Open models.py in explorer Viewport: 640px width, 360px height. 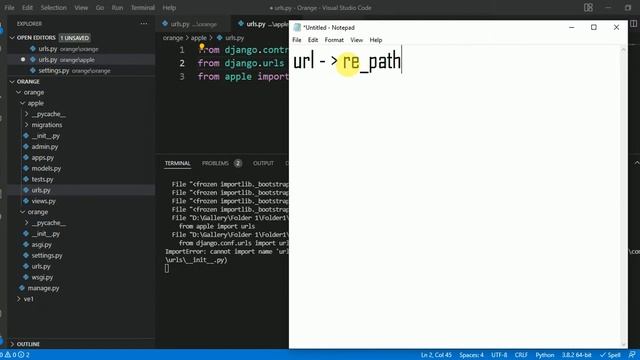pyautogui.click(x=46, y=168)
